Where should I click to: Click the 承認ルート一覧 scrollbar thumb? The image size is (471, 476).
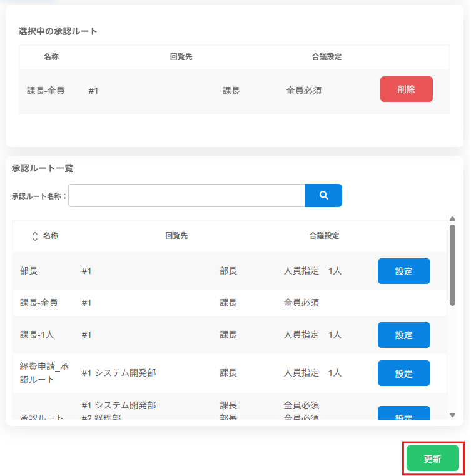click(x=452, y=266)
